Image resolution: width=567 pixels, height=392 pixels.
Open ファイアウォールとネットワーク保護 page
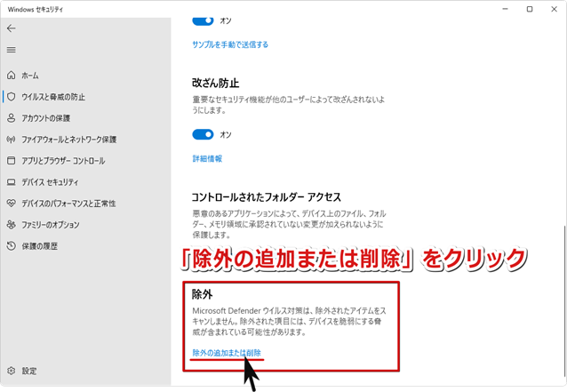68,140
